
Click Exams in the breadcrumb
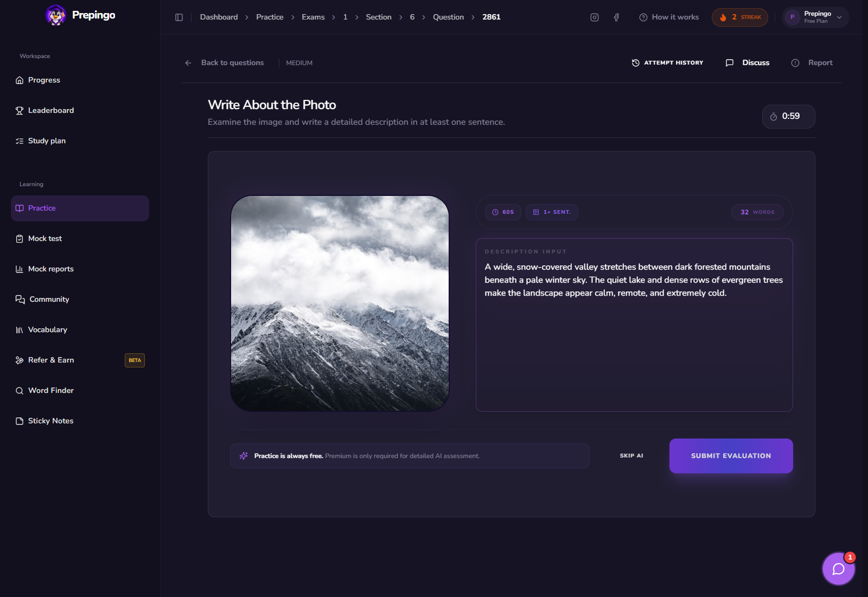pyautogui.click(x=313, y=17)
